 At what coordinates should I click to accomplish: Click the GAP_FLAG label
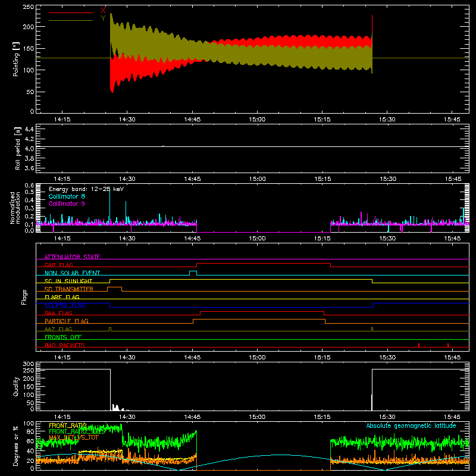[58, 265]
